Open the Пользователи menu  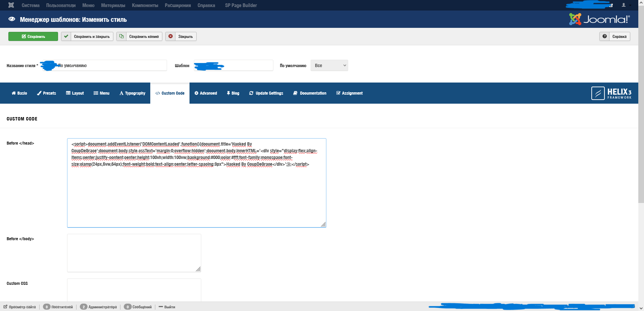coord(61,5)
